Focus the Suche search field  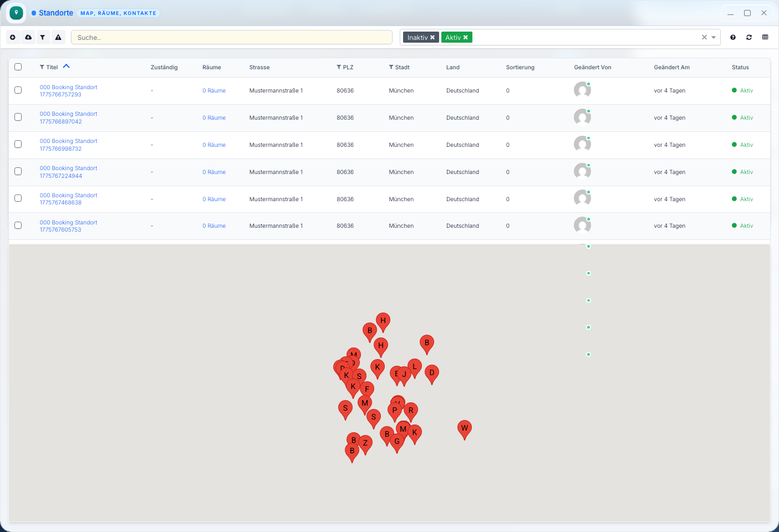232,37
